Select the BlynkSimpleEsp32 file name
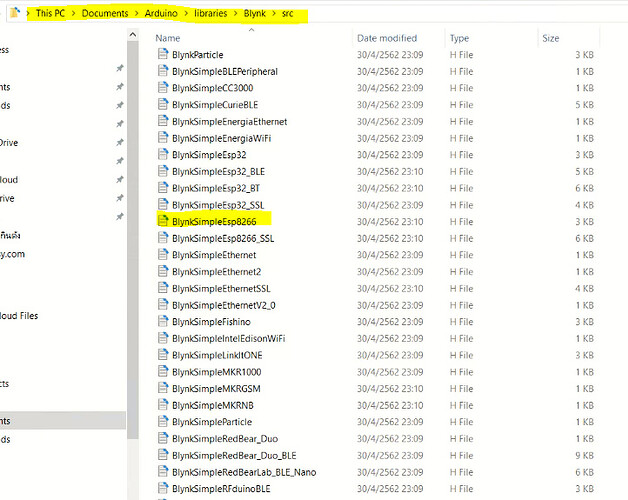The height and width of the screenshot is (500, 628). 209,155
